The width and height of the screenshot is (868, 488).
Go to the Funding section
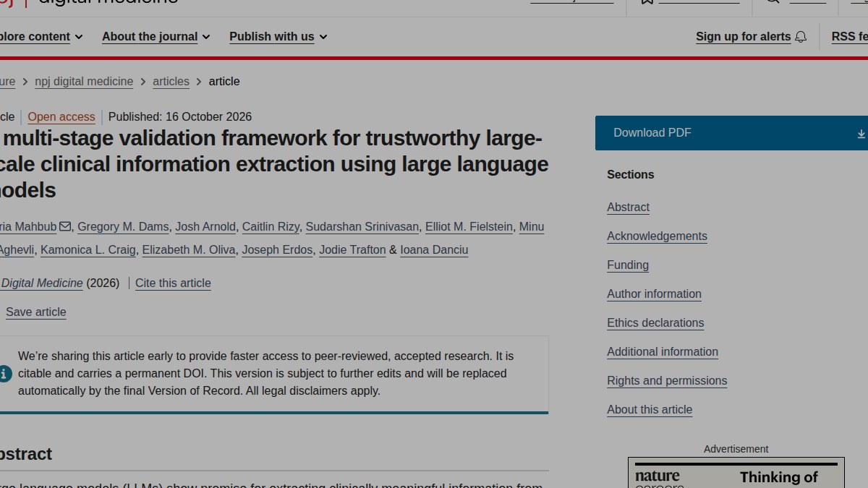(x=628, y=265)
